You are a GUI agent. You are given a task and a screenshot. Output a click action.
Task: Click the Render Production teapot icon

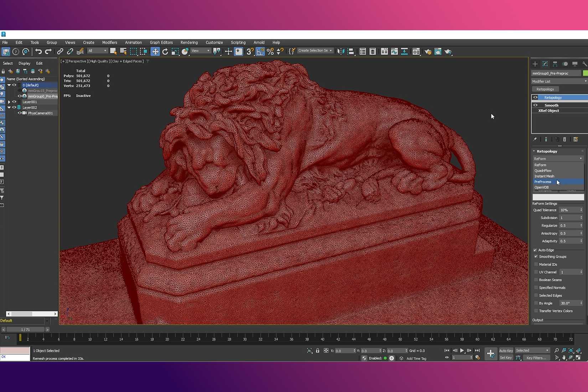[x=448, y=52]
